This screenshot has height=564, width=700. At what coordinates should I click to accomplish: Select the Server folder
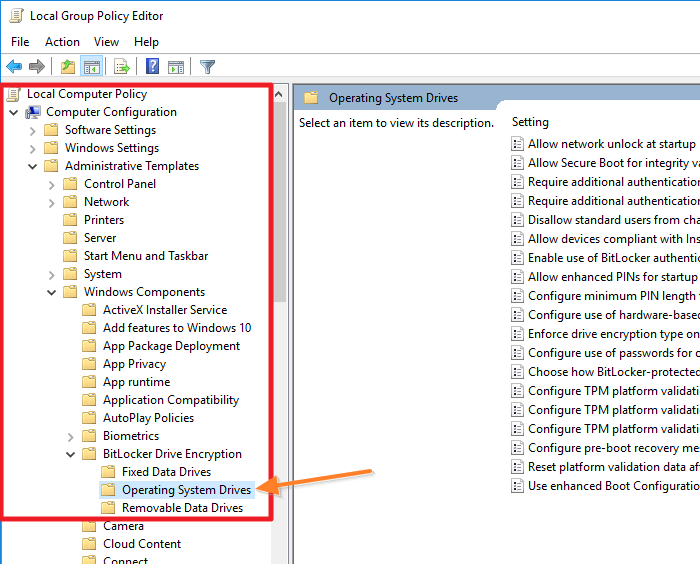(x=100, y=238)
